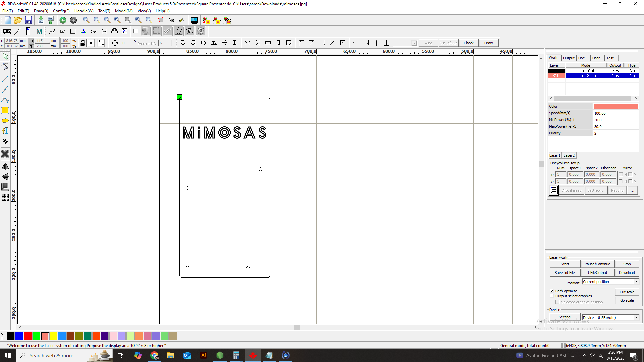The width and height of the screenshot is (644, 362).
Task: Pick the yellow swatch in bottom palette
Action: 53,336
